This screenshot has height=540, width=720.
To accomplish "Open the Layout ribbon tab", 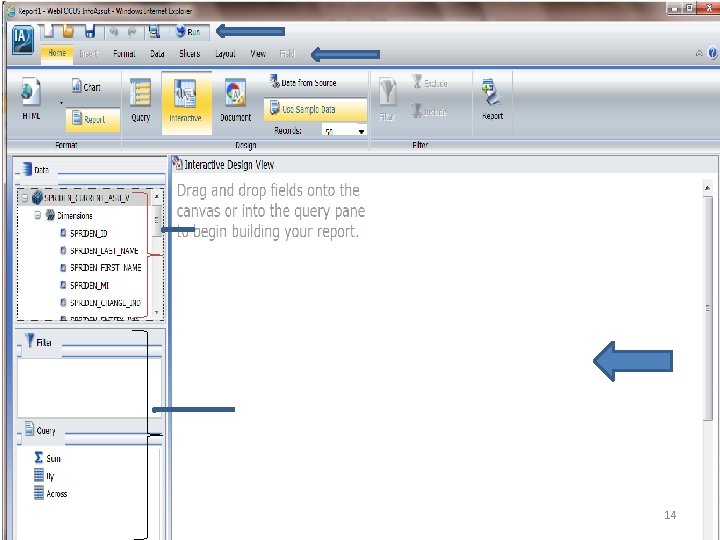I will coord(225,54).
